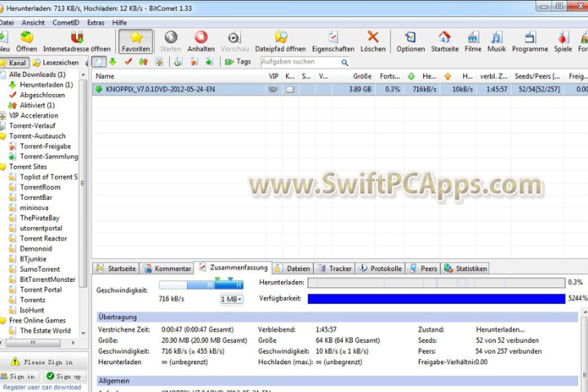Expand the Free Online Games folder
Image resolution: width=588 pixels, height=392 pixels.
(37, 320)
